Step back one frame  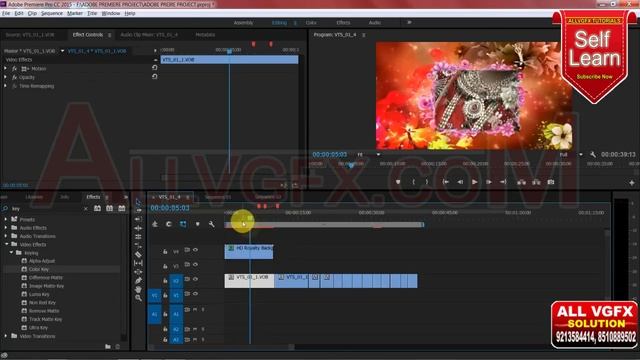click(x=460, y=182)
